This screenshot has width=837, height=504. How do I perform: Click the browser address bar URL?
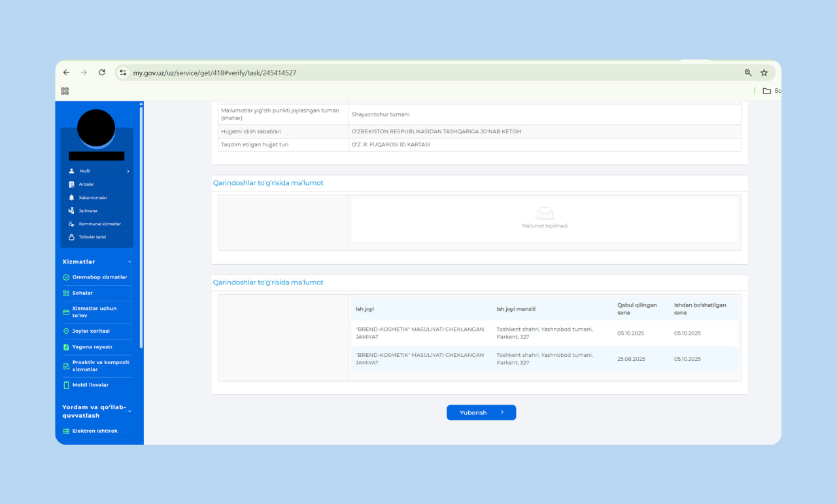[214, 73]
